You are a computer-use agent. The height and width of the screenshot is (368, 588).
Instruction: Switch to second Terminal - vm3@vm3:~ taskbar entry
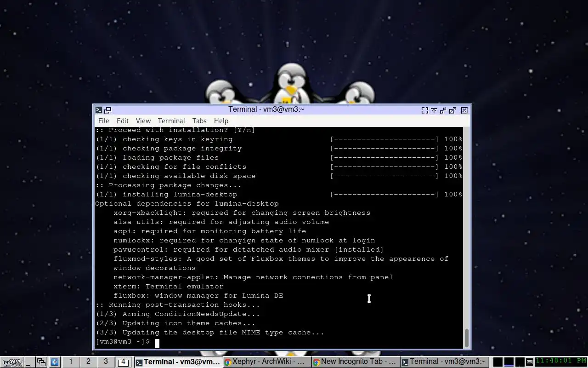pyautogui.click(x=444, y=362)
